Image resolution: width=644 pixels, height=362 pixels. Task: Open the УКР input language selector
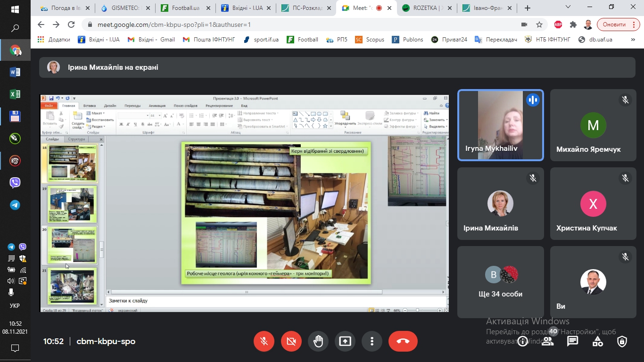pyautogui.click(x=15, y=305)
